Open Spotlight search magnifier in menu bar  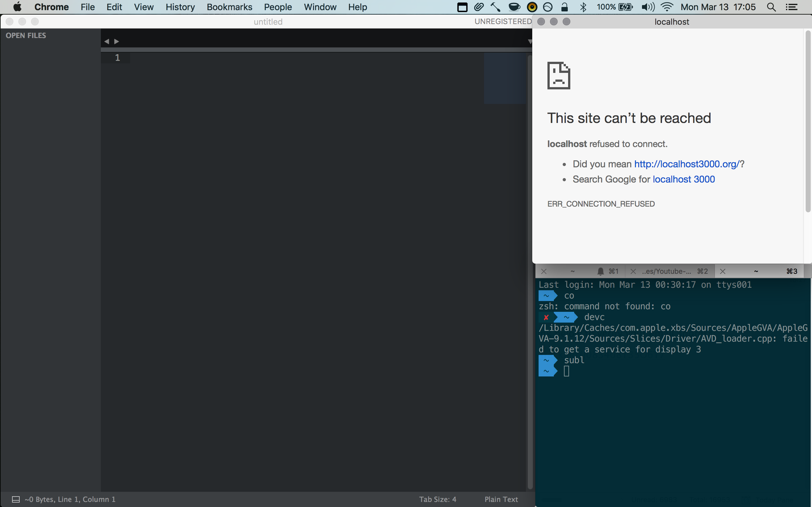click(771, 7)
